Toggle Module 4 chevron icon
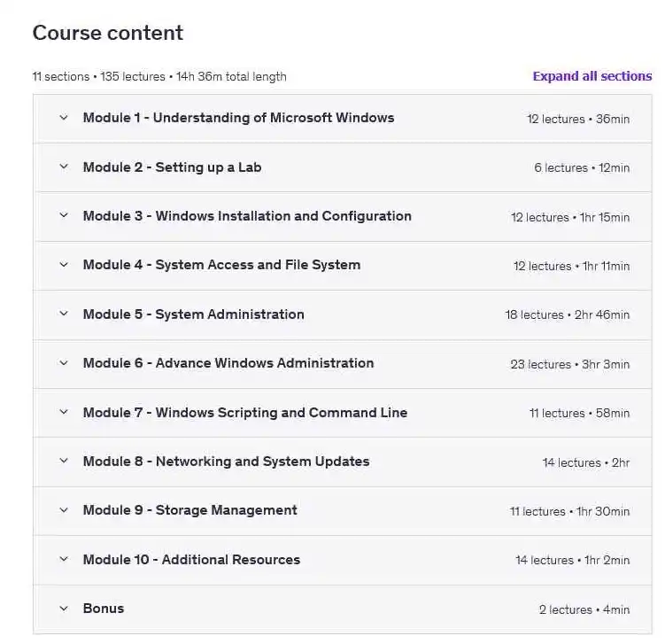665x644 pixels. point(64,265)
